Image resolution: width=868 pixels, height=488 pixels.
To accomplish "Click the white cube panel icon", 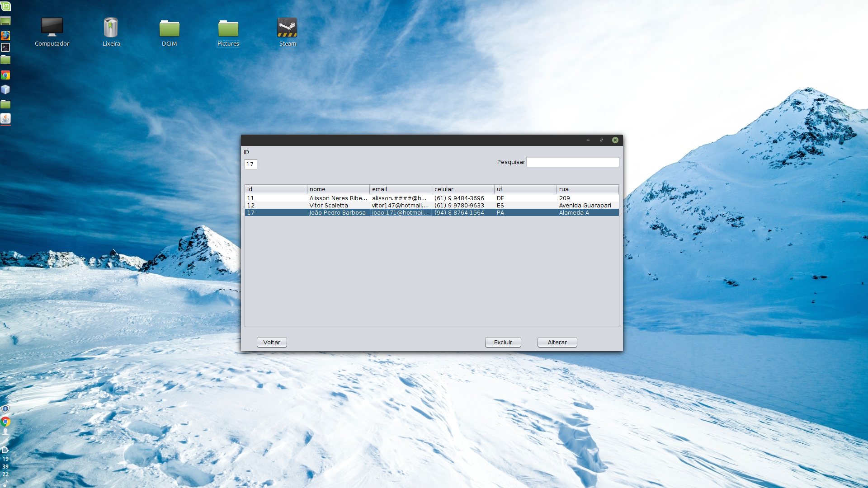I will (x=5, y=89).
